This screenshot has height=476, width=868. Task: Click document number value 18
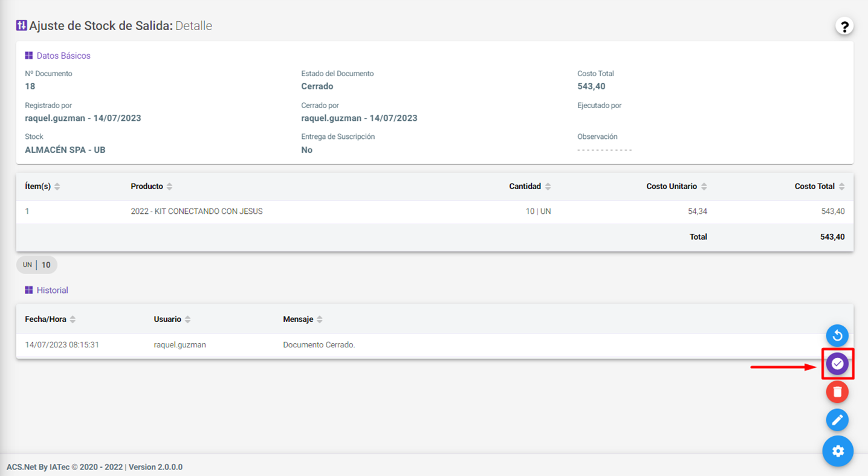click(x=30, y=86)
